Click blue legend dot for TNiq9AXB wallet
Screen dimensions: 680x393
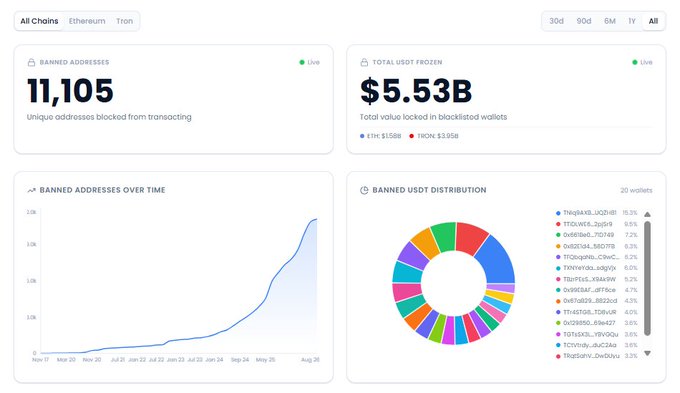tap(558, 213)
